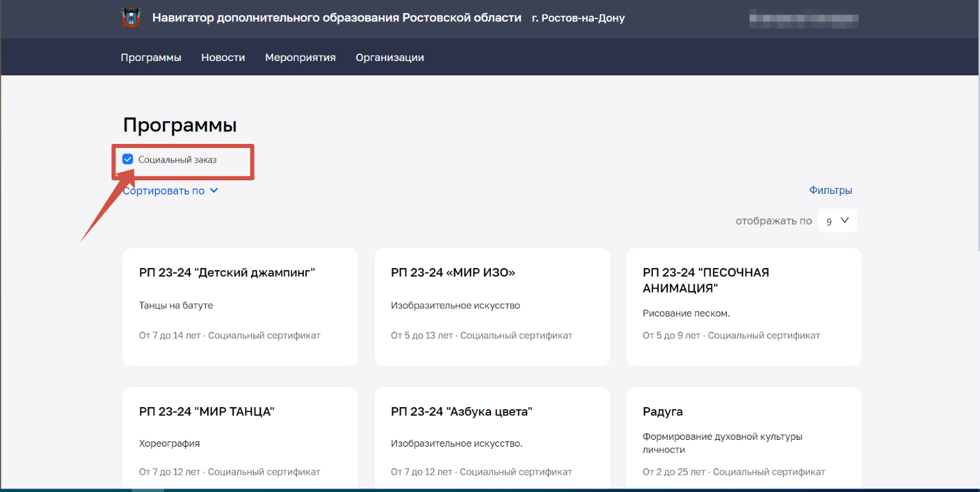Open the "Детский джампинг" program card
980x492 pixels.
240,306
